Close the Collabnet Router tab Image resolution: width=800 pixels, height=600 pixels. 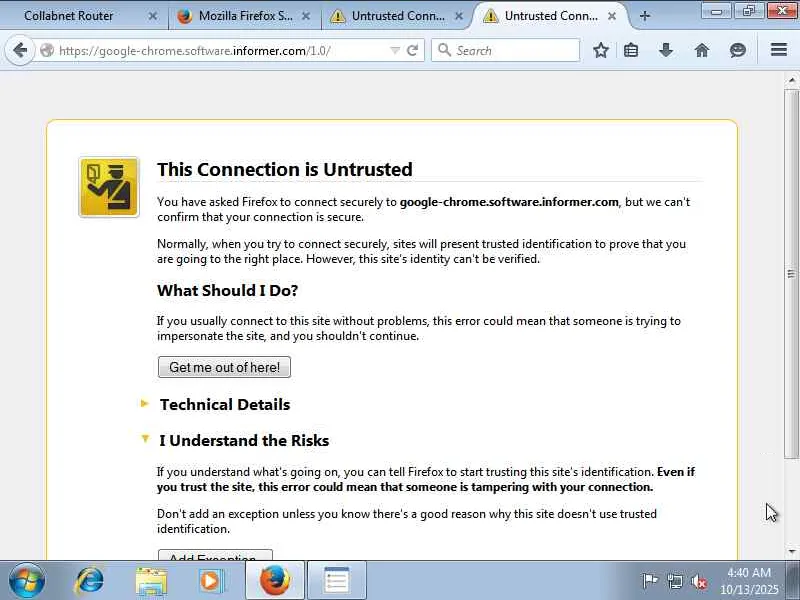point(153,16)
